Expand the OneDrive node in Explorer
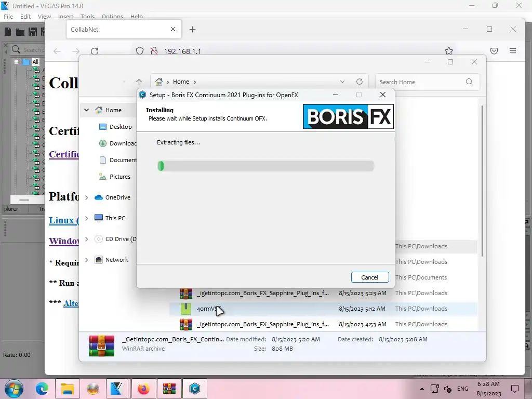This screenshot has width=532, height=399. [x=87, y=197]
